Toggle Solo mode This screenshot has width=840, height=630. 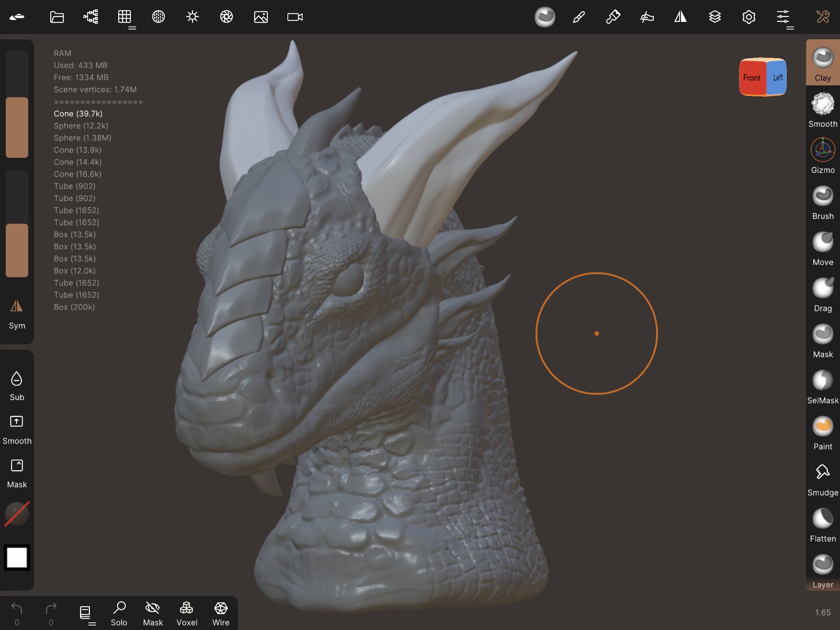(119, 613)
